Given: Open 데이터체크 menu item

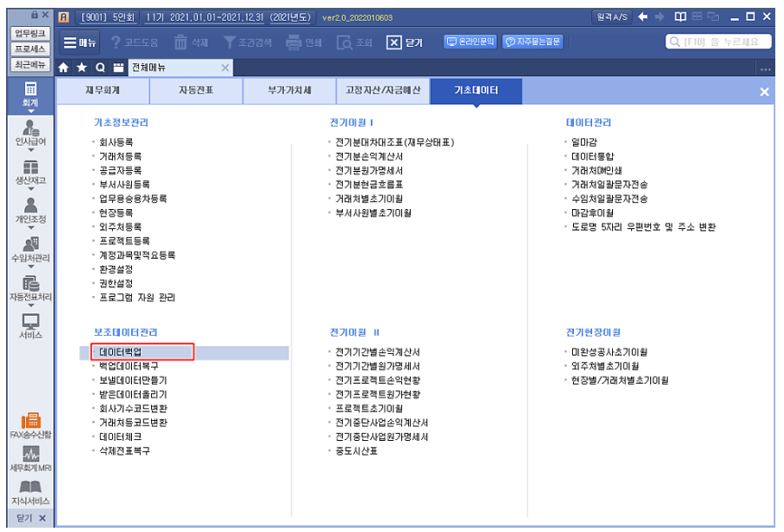Looking at the screenshot, I should (120, 437).
